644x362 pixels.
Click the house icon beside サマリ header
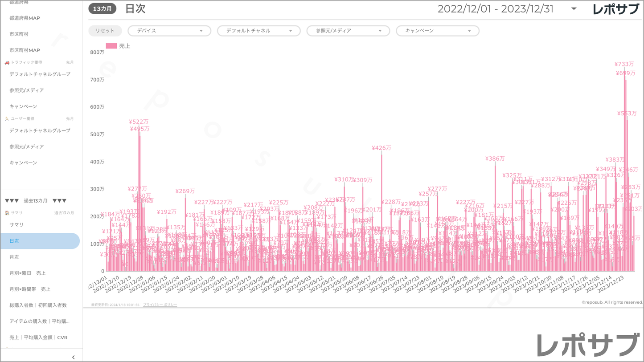point(7,213)
